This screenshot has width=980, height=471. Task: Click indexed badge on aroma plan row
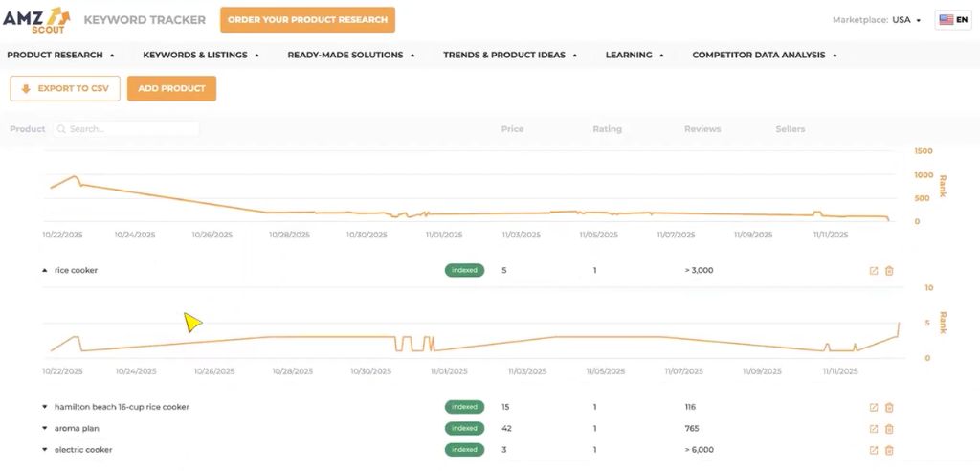464,429
